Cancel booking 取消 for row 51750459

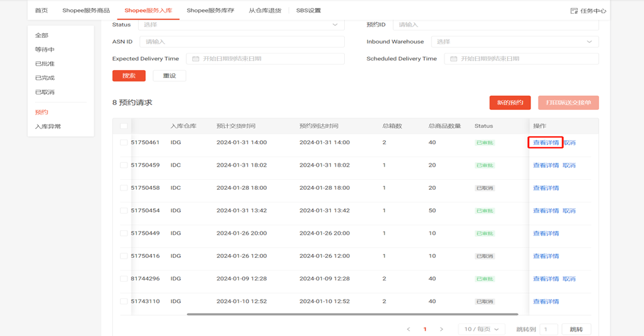coord(569,165)
